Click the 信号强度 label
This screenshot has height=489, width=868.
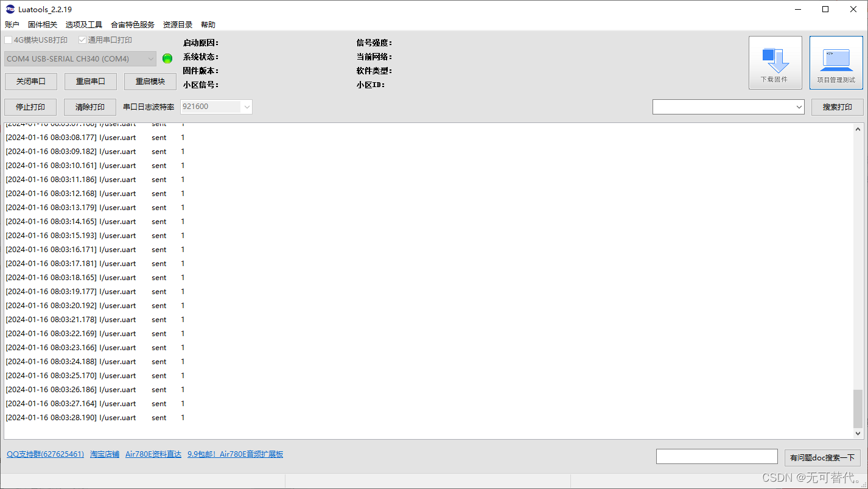click(374, 43)
